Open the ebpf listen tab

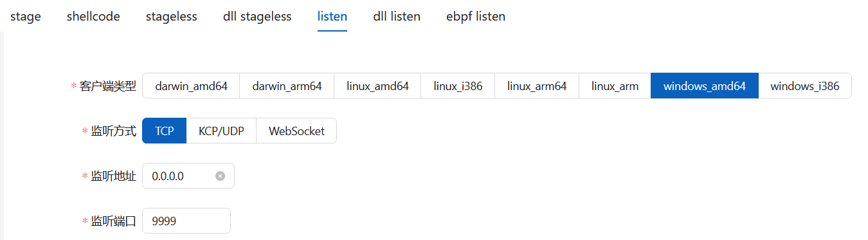pos(476,16)
